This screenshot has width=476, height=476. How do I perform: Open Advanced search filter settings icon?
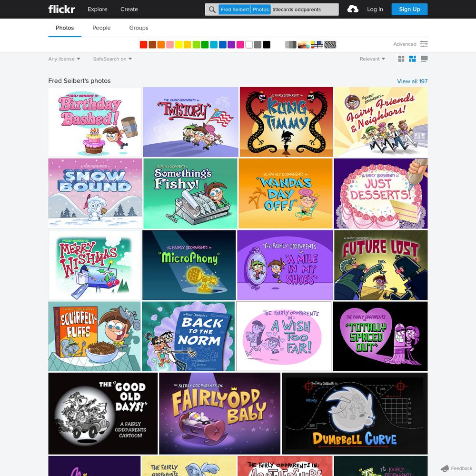pos(424,44)
